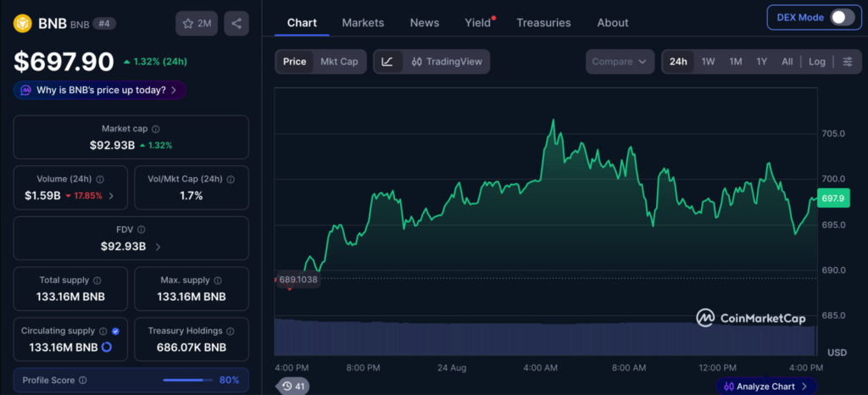
Task: Click the star watchlist icon showing 2M
Action: pyautogui.click(x=197, y=23)
